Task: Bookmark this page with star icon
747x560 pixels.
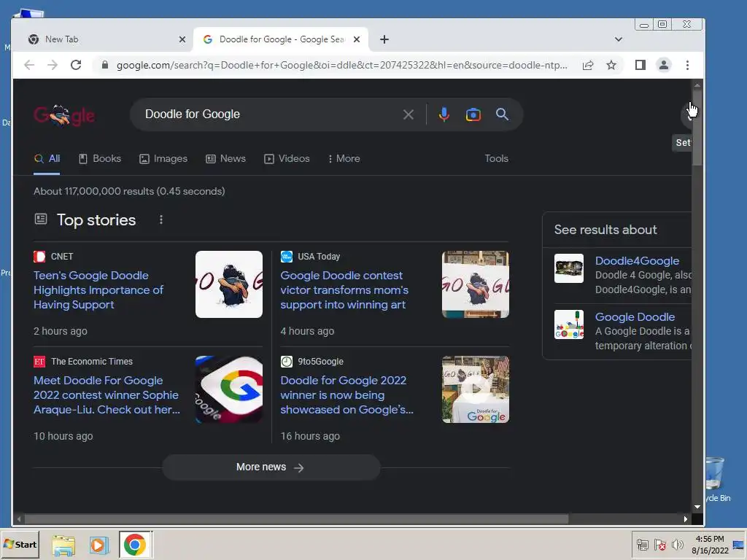Action: coord(611,65)
